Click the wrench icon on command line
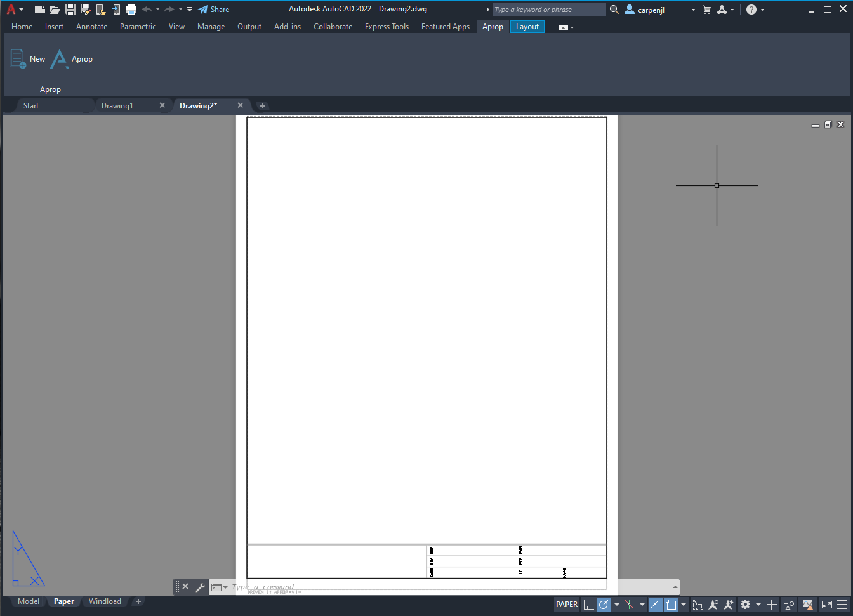This screenshot has width=853, height=616. (x=200, y=587)
